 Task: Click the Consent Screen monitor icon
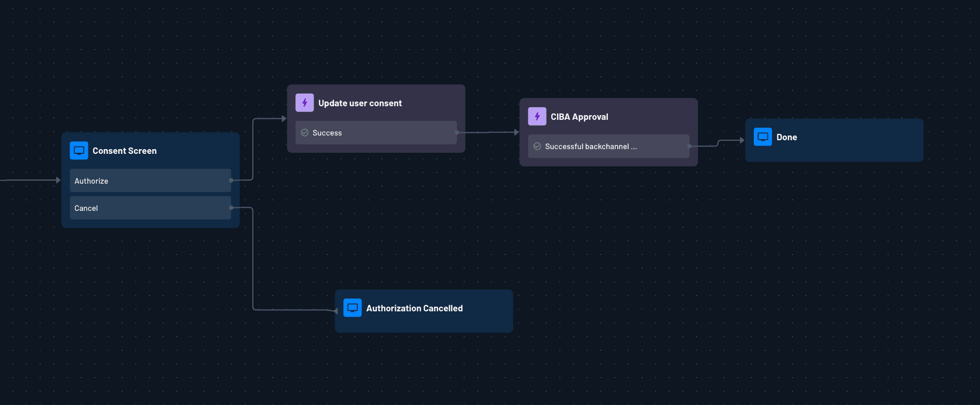pyautogui.click(x=79, y=151)
